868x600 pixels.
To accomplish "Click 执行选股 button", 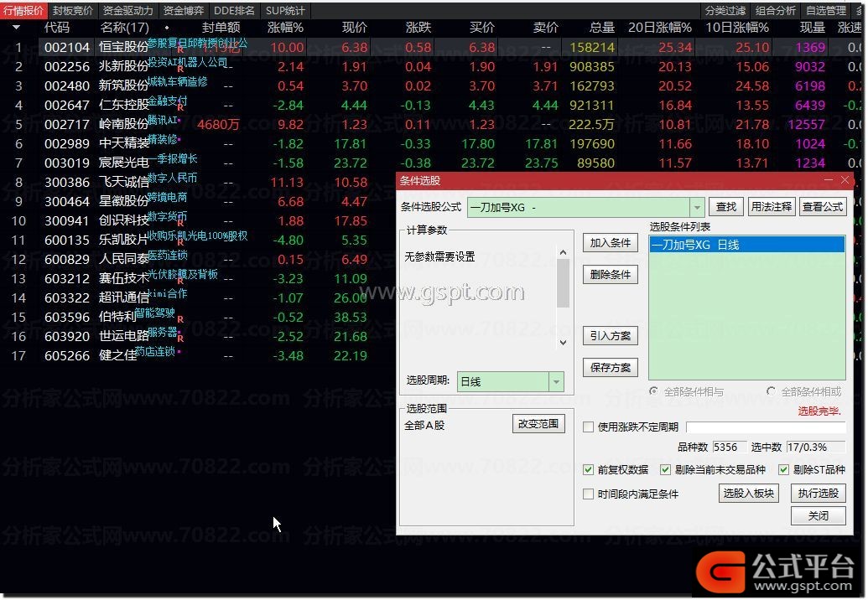I will [819, 493].
